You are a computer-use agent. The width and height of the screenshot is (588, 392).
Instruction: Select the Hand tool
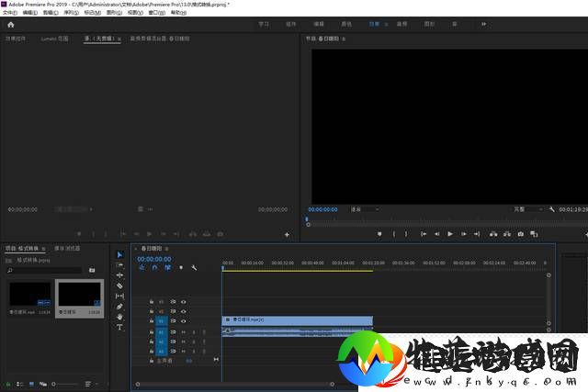[119, 317]
